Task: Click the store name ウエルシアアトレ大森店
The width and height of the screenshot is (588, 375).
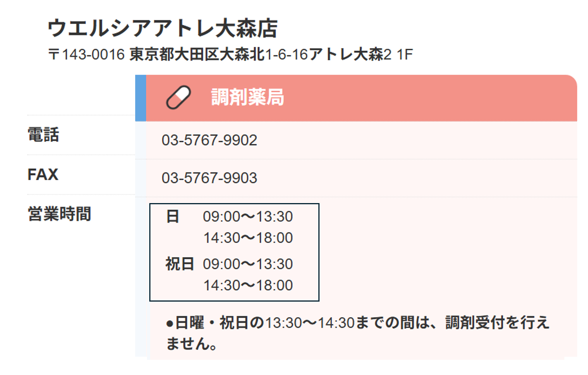Action: [163, 29]
